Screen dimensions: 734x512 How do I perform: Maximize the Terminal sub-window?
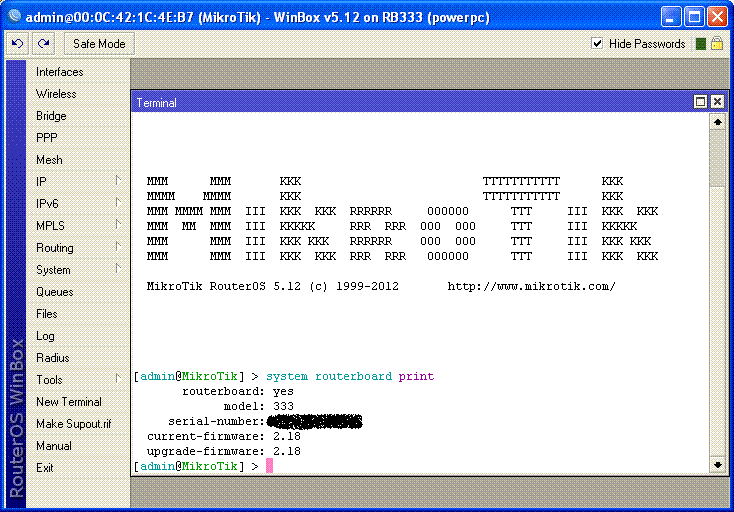700,102
